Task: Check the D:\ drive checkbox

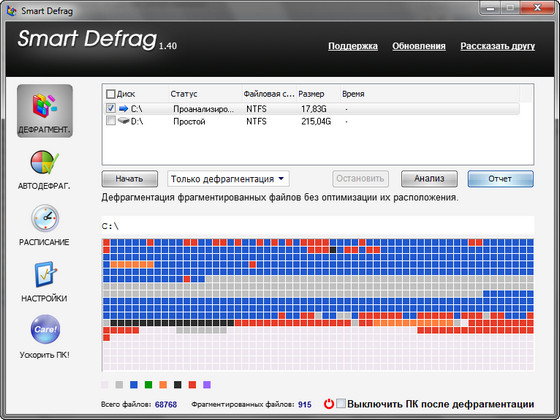Action: tap(111, 121)
